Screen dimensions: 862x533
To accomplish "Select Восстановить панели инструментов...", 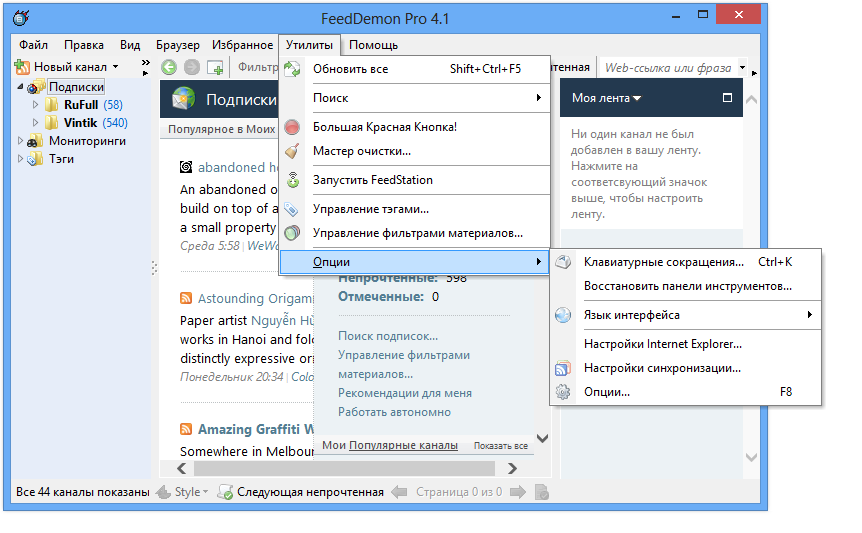I will tap(686, 286).
